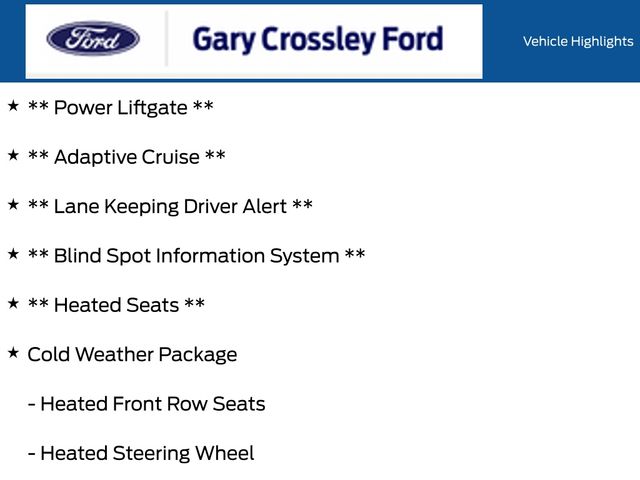Image resolution: width=640 pixels, height=480 pixels.
Task: Click the star bullet beside Heated Seats
Action: pyautogui.click(x=13, y=303)
